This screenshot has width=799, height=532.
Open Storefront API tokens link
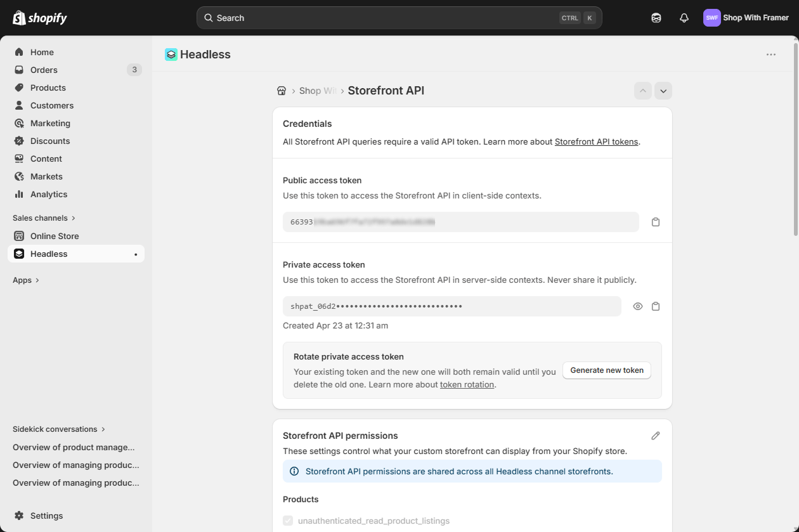pyautogui.click(x=596, y=141)
